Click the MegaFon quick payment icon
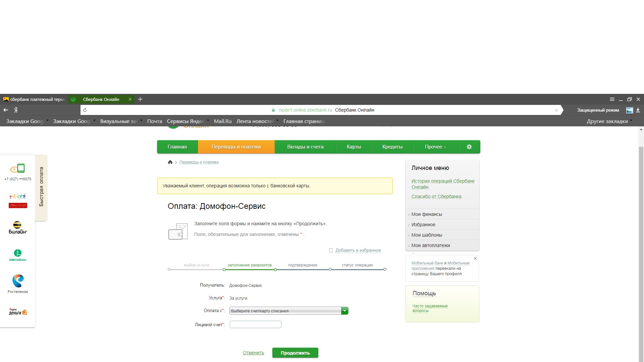 click(17, 255)
